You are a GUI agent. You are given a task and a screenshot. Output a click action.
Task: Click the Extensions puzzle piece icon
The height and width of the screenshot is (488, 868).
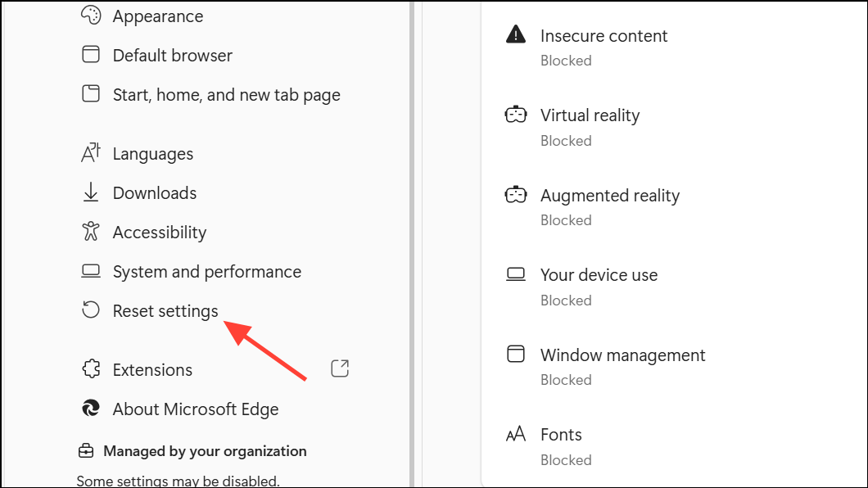90,369
